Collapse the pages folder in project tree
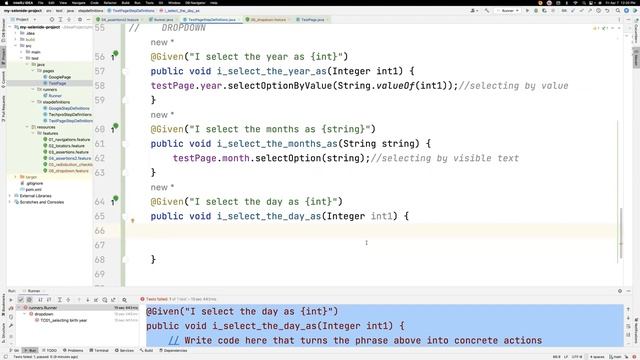The width and height of the screenshot is (640, 360). (x=33, y=71)
